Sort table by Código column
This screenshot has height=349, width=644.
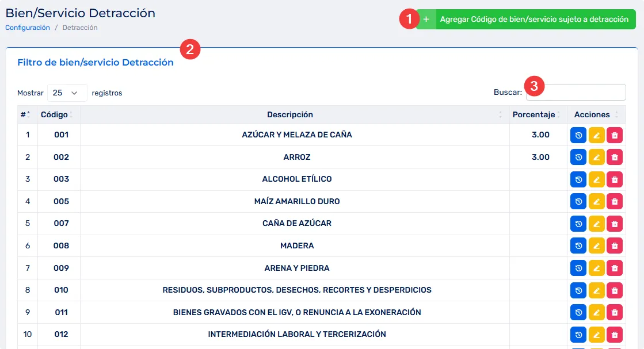click(x=55, y=114)
